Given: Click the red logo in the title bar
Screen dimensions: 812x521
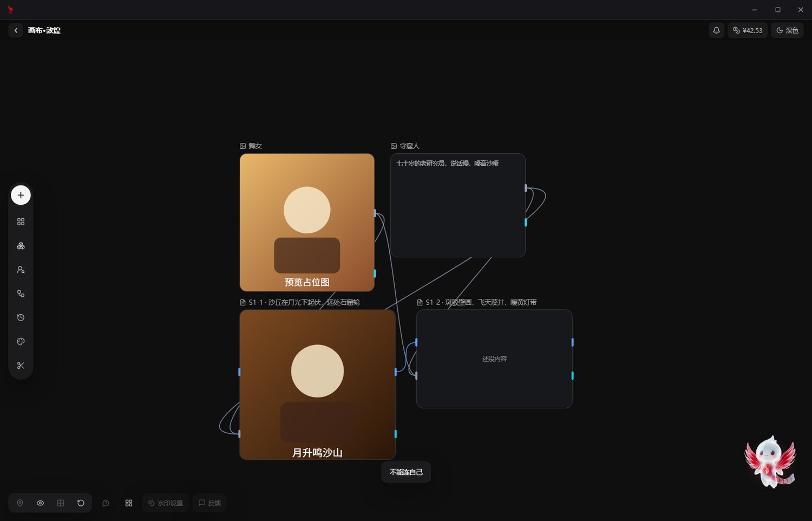Looking at the screenshot, I should pos(10,10).
